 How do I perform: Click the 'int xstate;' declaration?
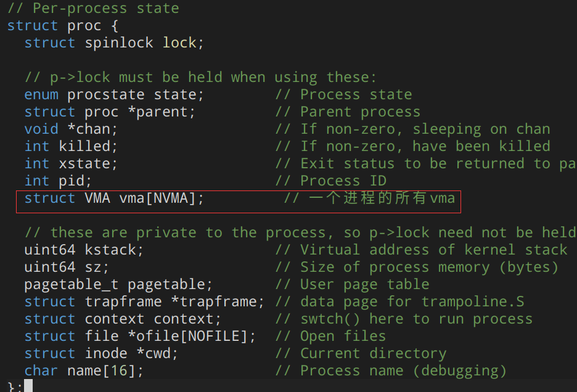click(71, 164)
